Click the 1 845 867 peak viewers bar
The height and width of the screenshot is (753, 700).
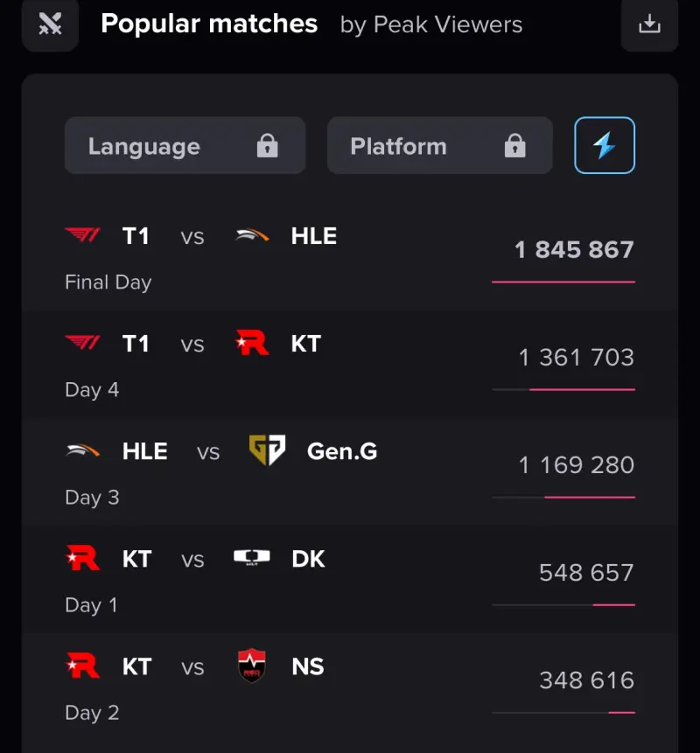click(x=563, y=282)
